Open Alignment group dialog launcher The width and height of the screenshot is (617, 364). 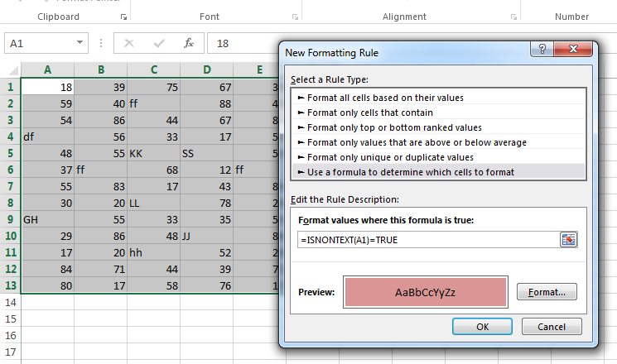(x=513, y=17)
